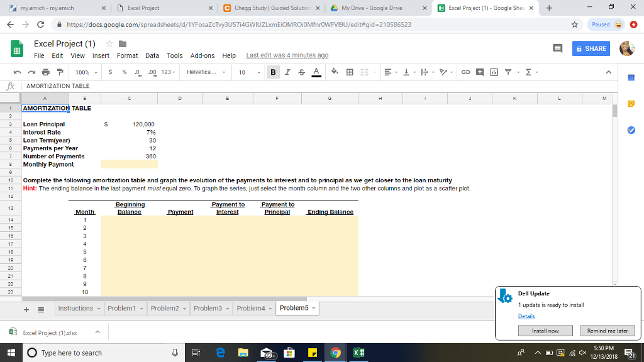
Task: Open the Add-ons menu
Action: coord(203,55)
